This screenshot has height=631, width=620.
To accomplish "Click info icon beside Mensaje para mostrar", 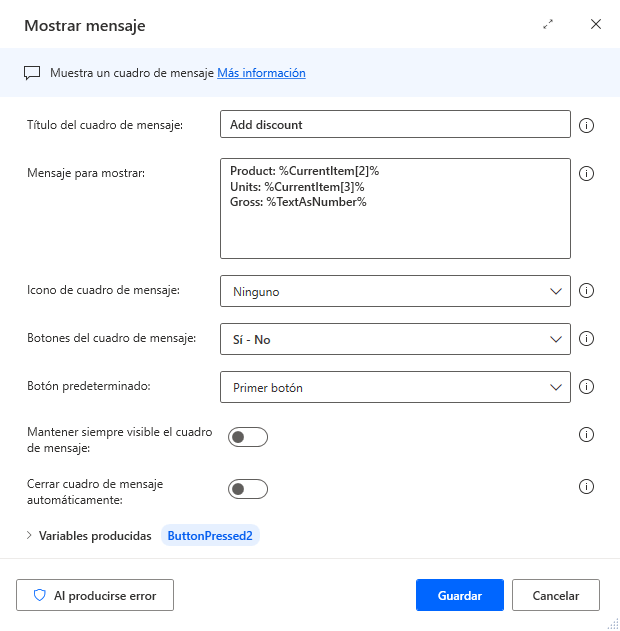I will click(587, 173).
